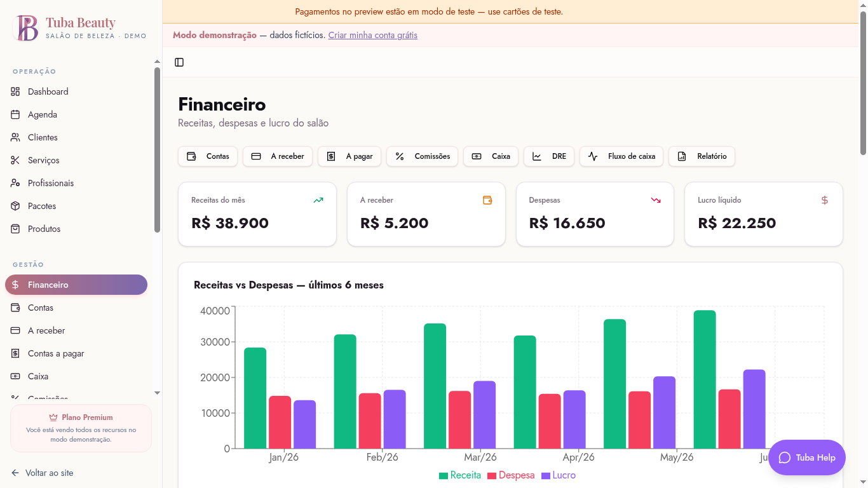Open Agenda from the sidebar
The width and height of the screenshot is (868, 488).
76,114
